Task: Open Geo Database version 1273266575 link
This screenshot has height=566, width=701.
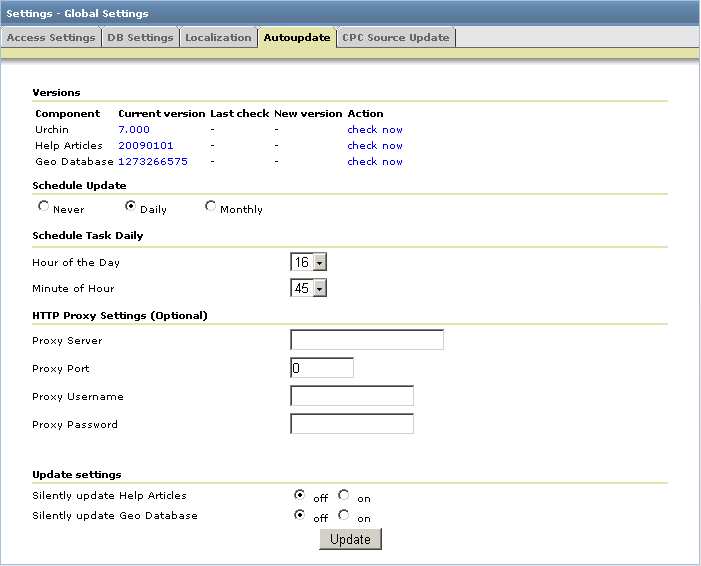Action: [x=152, y=161]
